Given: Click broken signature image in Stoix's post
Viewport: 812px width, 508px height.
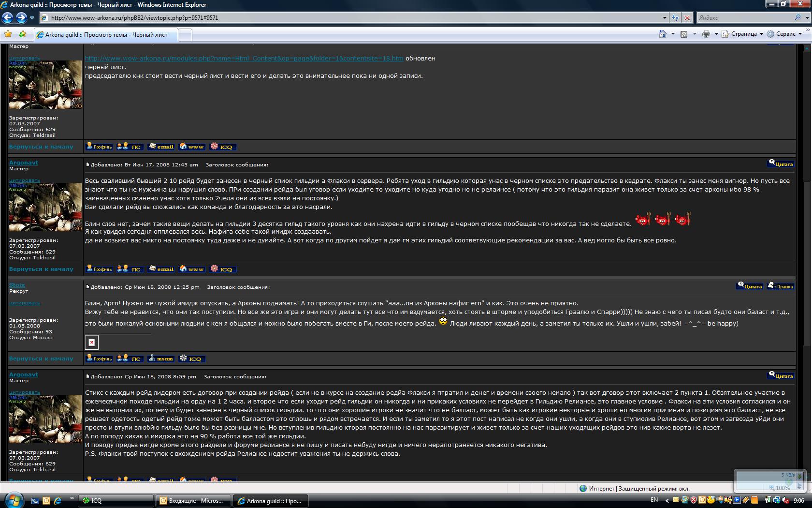Looking at the screenshot, I should point(92,343).
